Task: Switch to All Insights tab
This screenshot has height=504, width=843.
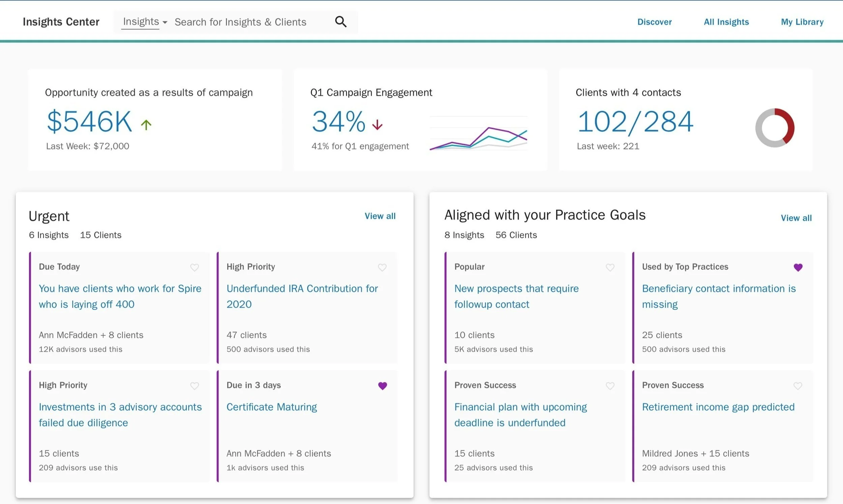Action: [726, 22]
